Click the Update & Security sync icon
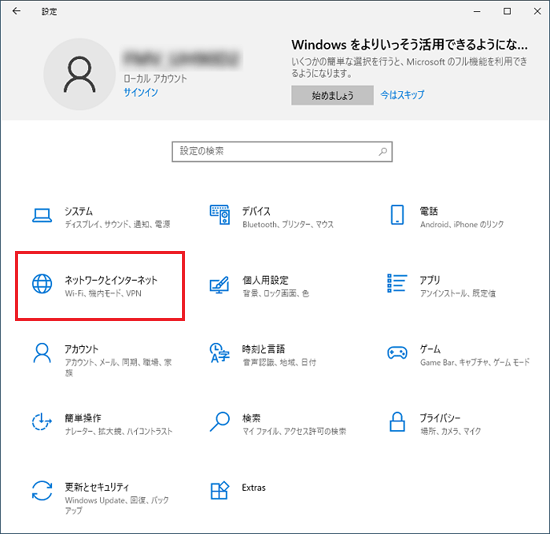 [42, 490]
